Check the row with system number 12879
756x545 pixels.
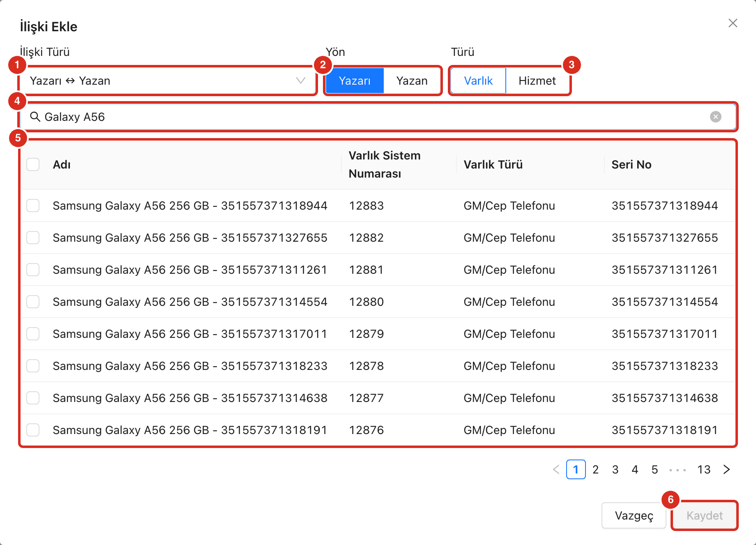(x=33, y=334)
